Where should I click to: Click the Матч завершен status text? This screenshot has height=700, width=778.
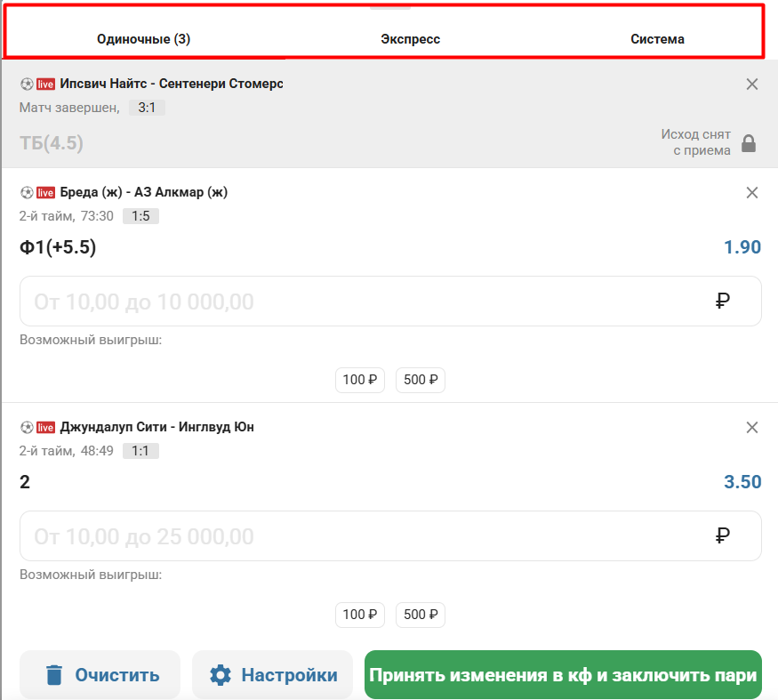69,108
